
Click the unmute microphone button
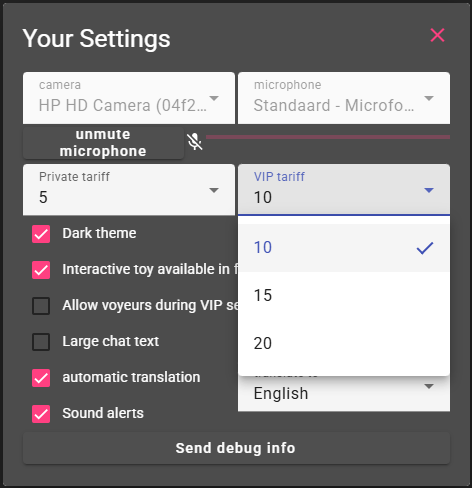[x=103, y=143]
